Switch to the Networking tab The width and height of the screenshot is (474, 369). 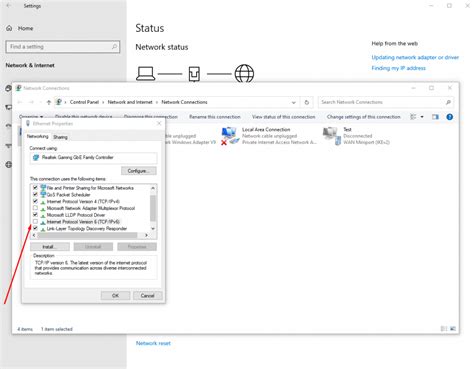click(37, 137)
